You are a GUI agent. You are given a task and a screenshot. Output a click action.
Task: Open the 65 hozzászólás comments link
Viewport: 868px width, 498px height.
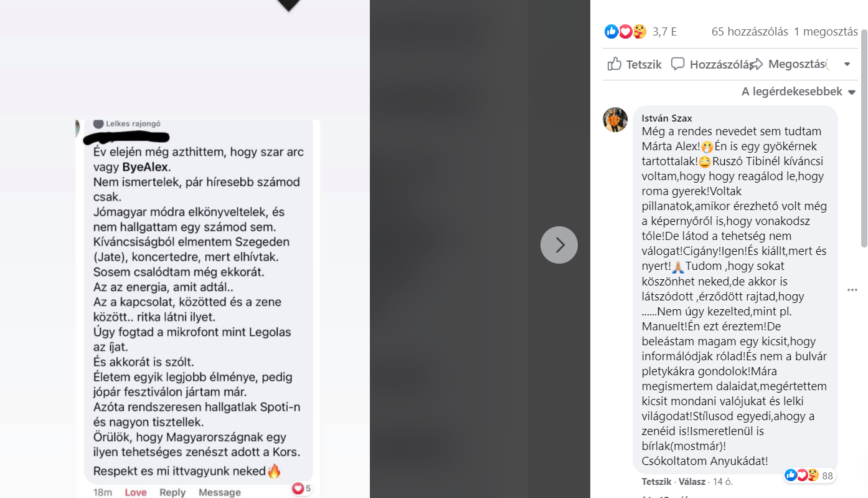[x=750, y=32]
